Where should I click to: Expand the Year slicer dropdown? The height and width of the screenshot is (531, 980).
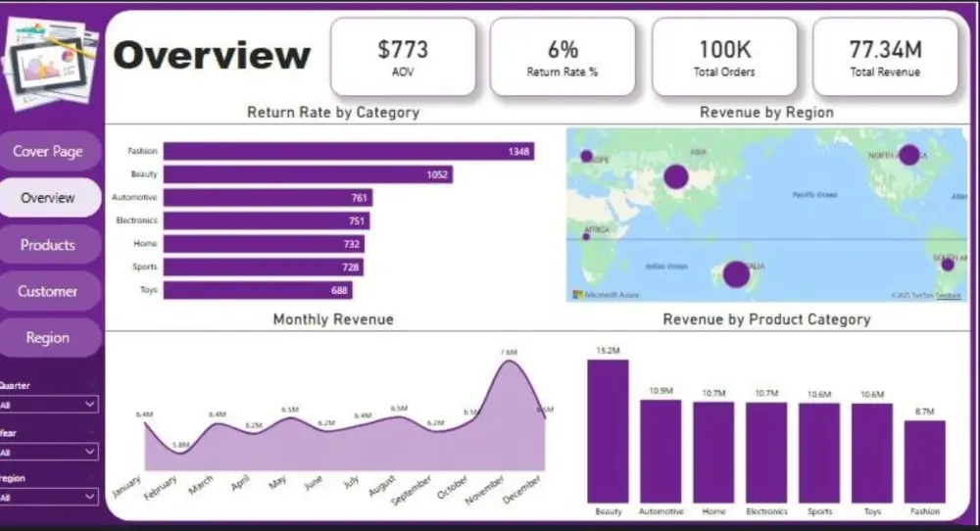click(49, 452)
